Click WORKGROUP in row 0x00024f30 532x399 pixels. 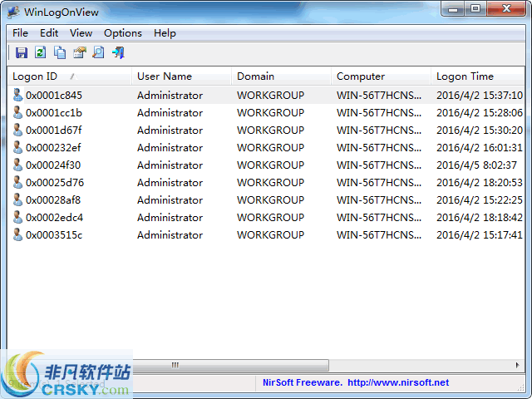[270, 165]
